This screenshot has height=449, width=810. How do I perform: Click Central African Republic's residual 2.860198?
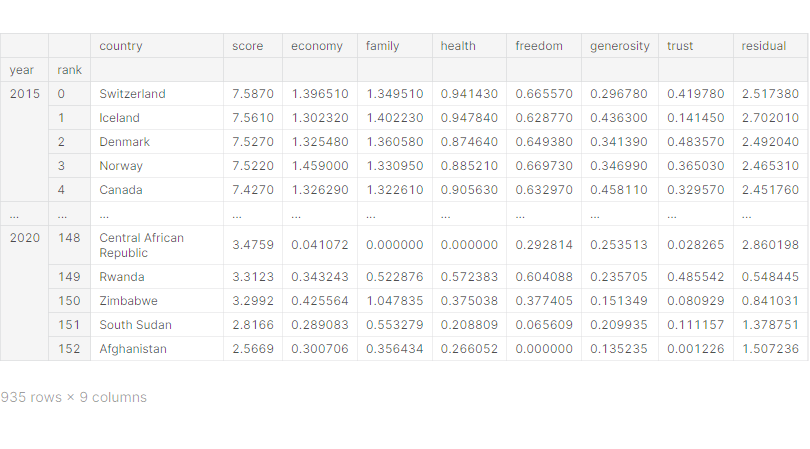tap(770, 245)
